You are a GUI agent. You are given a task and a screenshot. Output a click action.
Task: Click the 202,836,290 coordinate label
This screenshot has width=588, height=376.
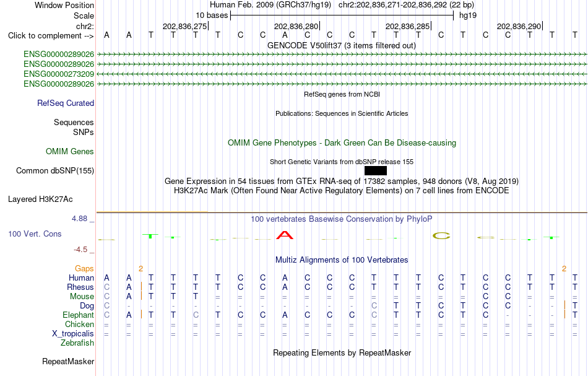click(x=519, y=26)
